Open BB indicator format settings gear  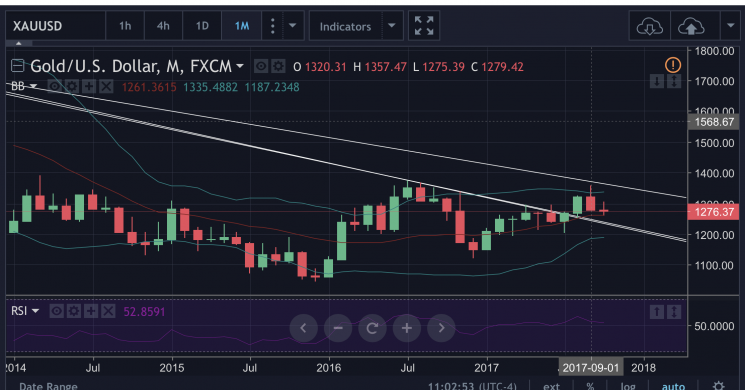tap(72, 86)
